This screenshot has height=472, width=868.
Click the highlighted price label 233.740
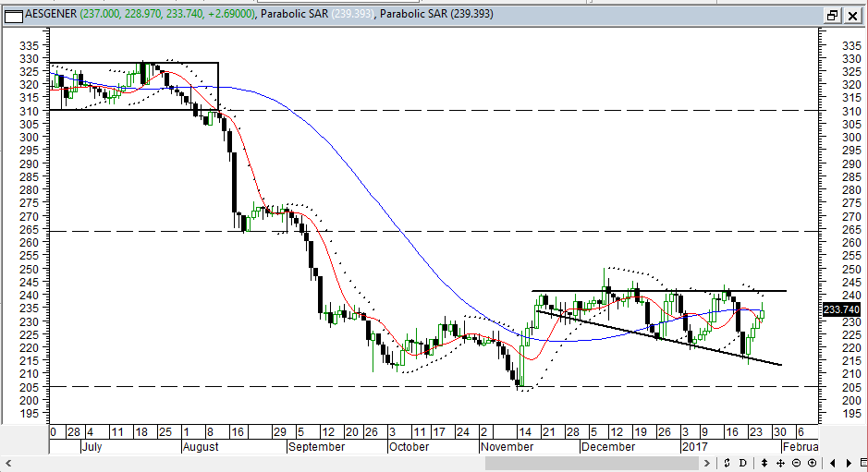(841, 309)
